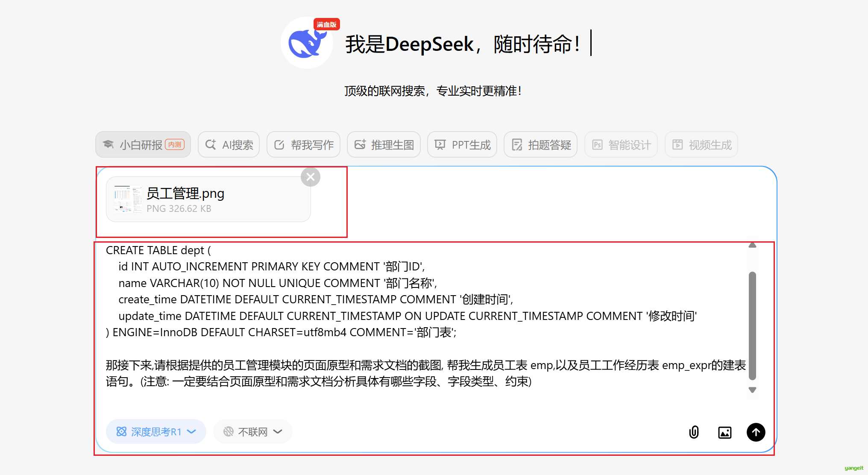Screen dimensions: 868x475
Task: Click the 我是DeepSeek heading text
Action: pyautogui.click(x=463, y=44)
